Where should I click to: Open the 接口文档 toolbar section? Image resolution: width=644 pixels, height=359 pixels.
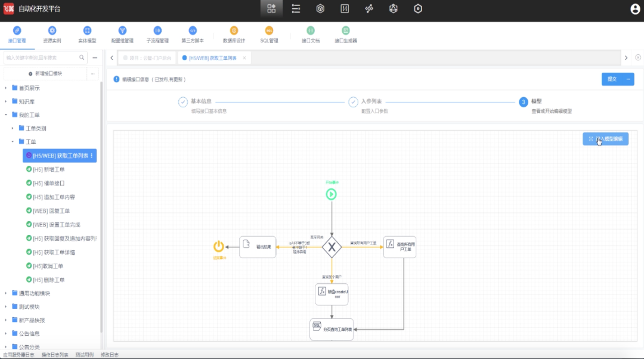[311, 35]
